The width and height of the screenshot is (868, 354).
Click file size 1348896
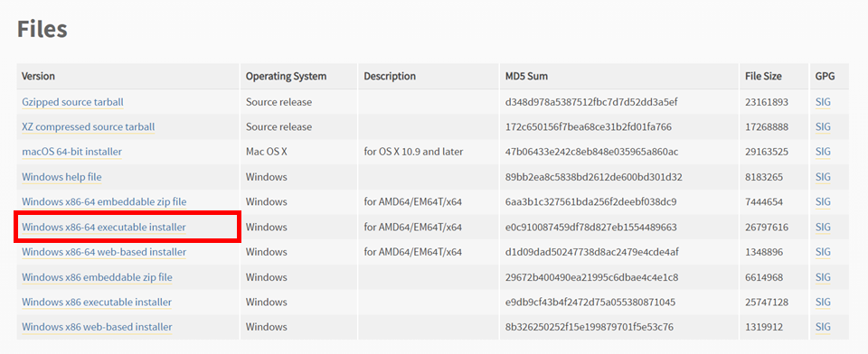click(x=764, y=252)
